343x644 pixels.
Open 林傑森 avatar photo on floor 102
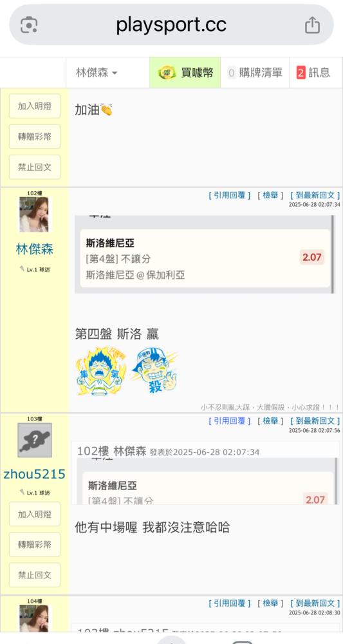coord(34,214)
